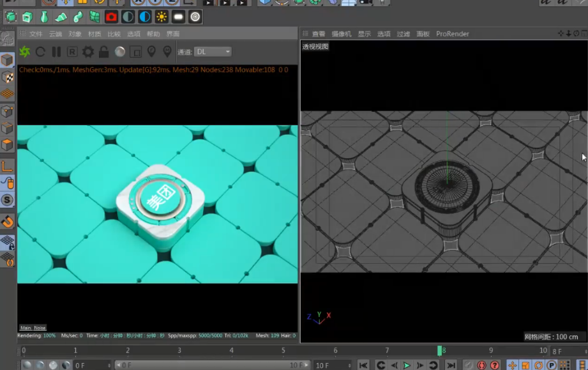The image size is (588, 370).
Task: Jump to the timeline start frame
Action: (x=363, y=366)
